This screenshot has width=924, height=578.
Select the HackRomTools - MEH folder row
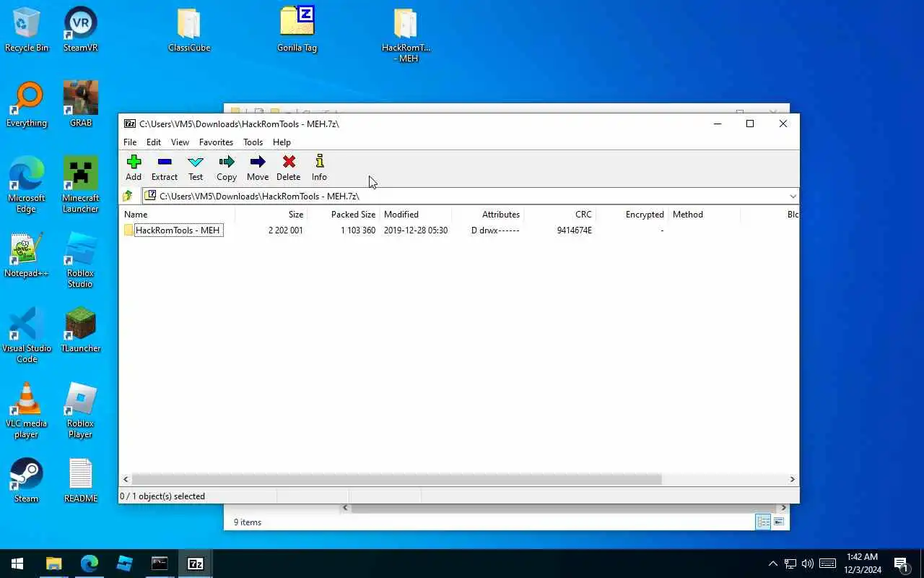(459, 230)
